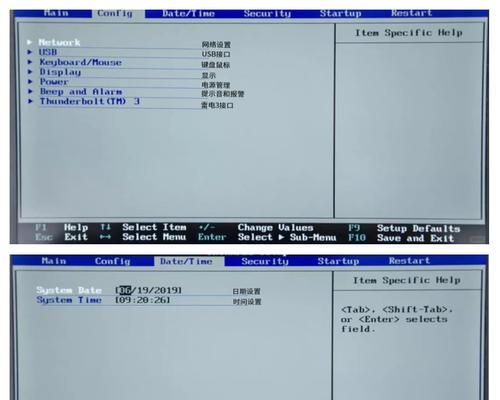
Task: Switch to the Security tab in upper BIOS screen
Action: 267,14
